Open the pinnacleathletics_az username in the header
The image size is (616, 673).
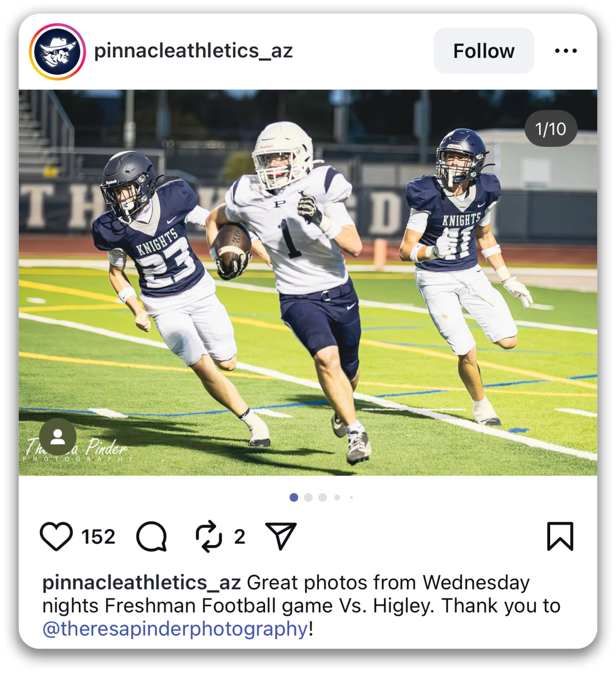[194, 50]
